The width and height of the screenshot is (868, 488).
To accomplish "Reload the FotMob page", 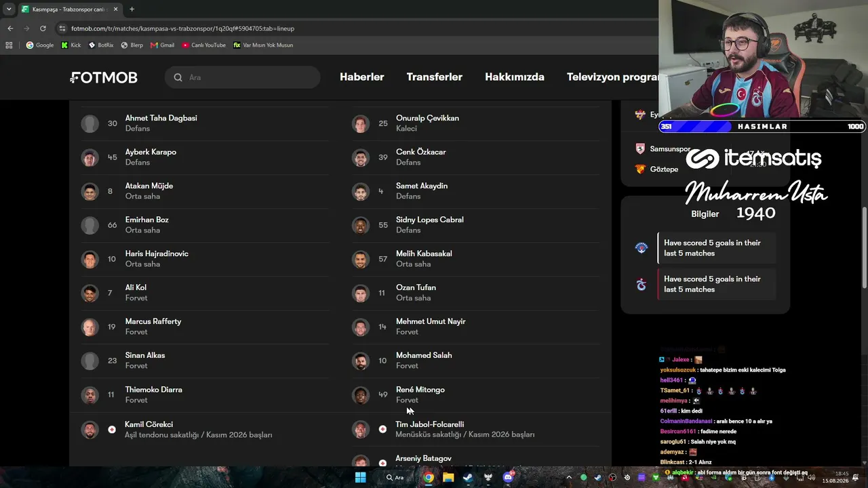I will pos(43,28).
